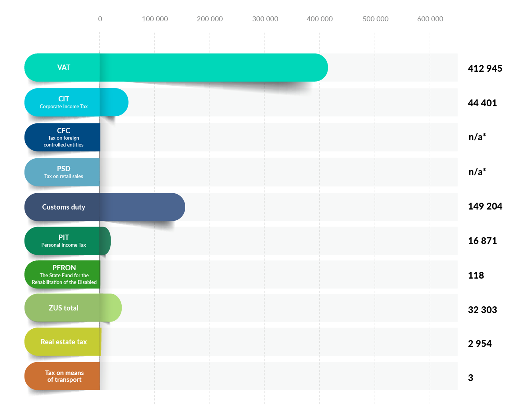The height and width of the screenshot is (420, 514).
Task: Click the 400 000 axis label
Action: coord(319,19)
